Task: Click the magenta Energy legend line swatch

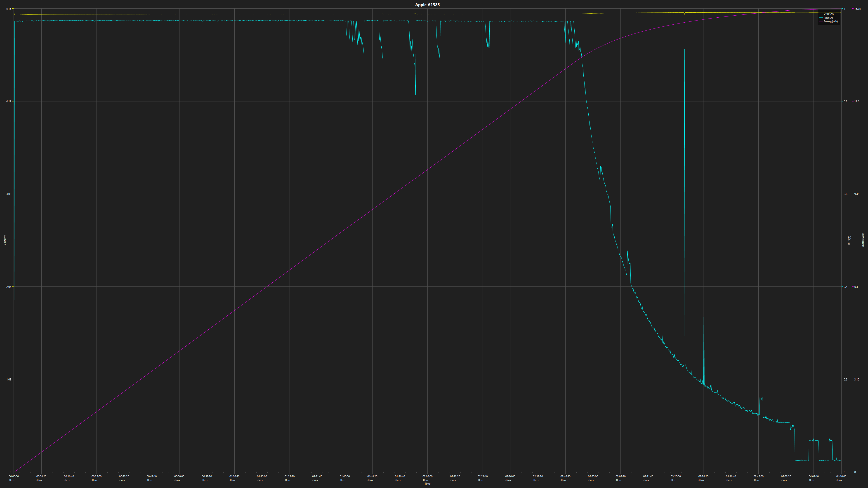Action: pos(821,21)
